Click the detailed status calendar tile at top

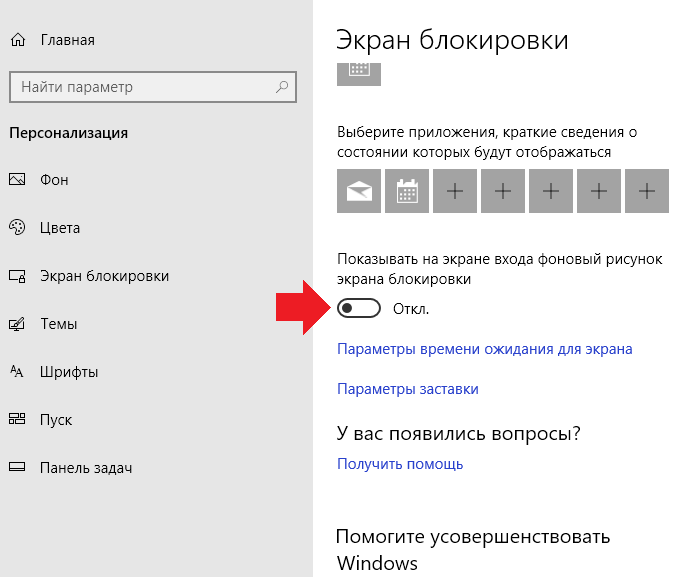(x=359, y=74)
